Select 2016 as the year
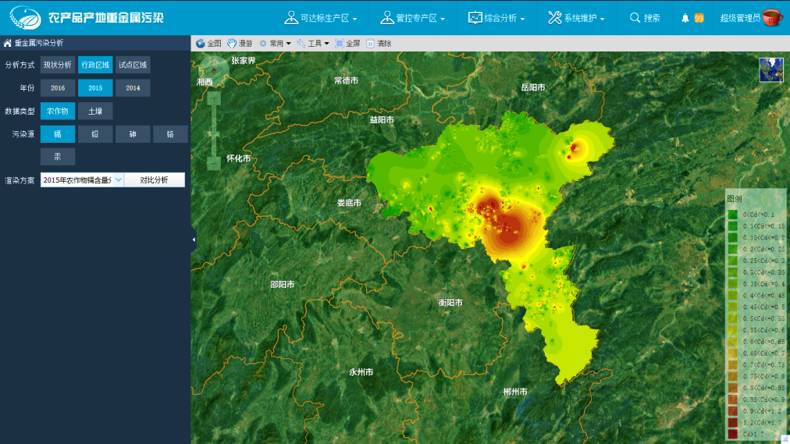The height and width of the screenshot is (444, 790). click(x=58, y=88)
